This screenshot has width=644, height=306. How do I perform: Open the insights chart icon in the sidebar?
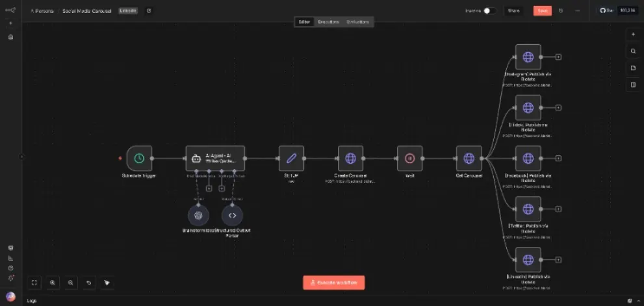tap(10, 258)
